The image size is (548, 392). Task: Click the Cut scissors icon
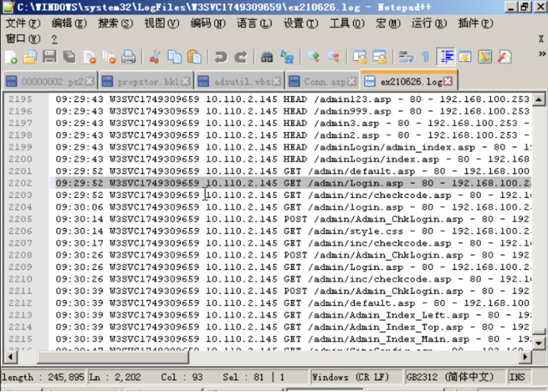pyautogui.click(x=155, y=57)
